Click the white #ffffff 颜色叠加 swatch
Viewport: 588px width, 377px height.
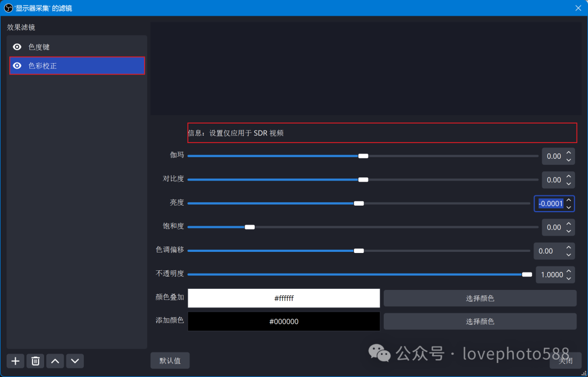pyautogui.click(x=284, y=298)
